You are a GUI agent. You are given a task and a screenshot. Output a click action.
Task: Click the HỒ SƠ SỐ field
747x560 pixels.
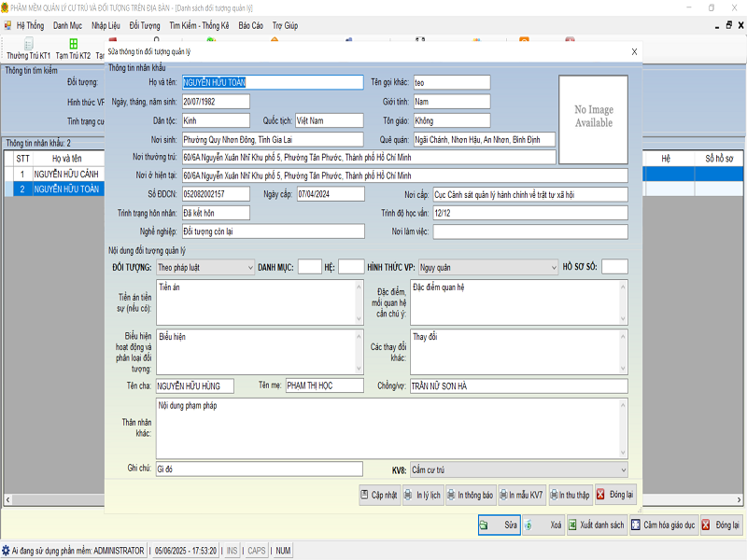click(x=614, y=267)
